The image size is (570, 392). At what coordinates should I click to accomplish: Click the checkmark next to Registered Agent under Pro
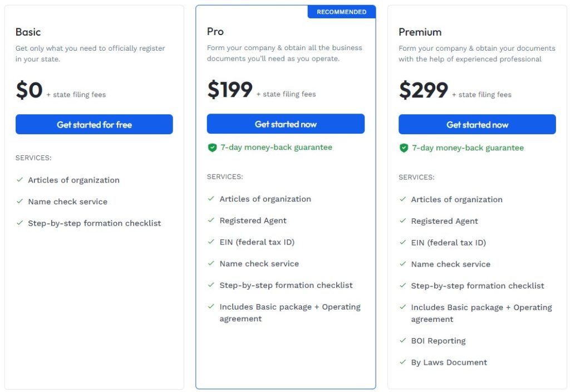coord(211,220)
